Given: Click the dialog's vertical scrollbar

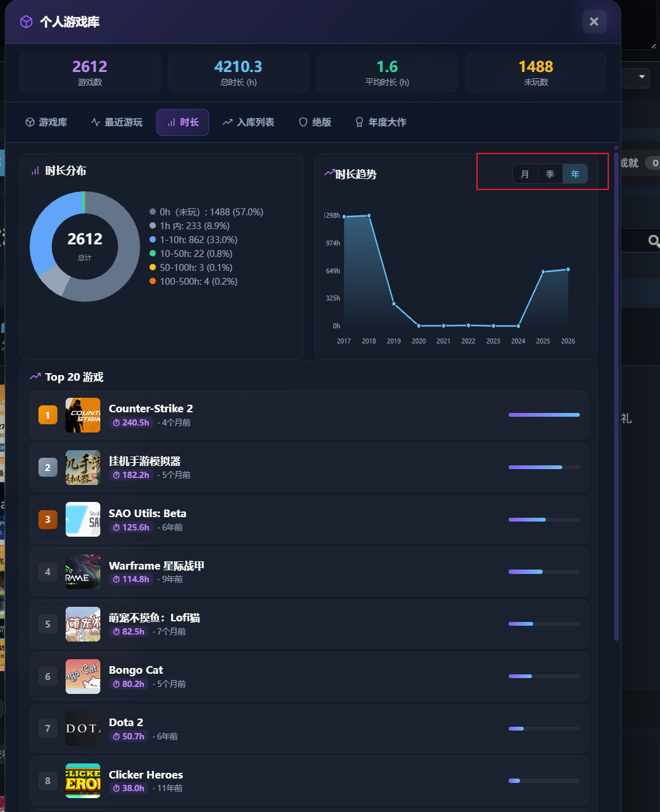Looking at the screenshot, I should pyautogui.click(x=616, y=395).
